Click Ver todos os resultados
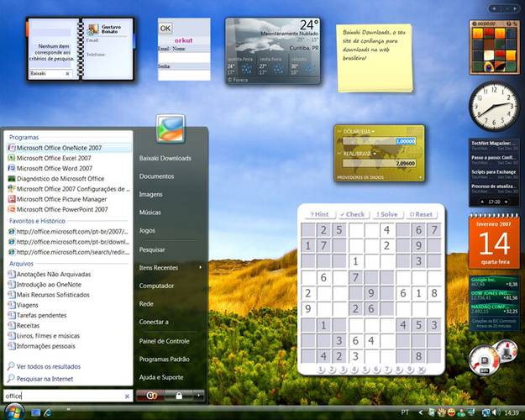Viewport: 525px width, 420px height. click(45, 366)
